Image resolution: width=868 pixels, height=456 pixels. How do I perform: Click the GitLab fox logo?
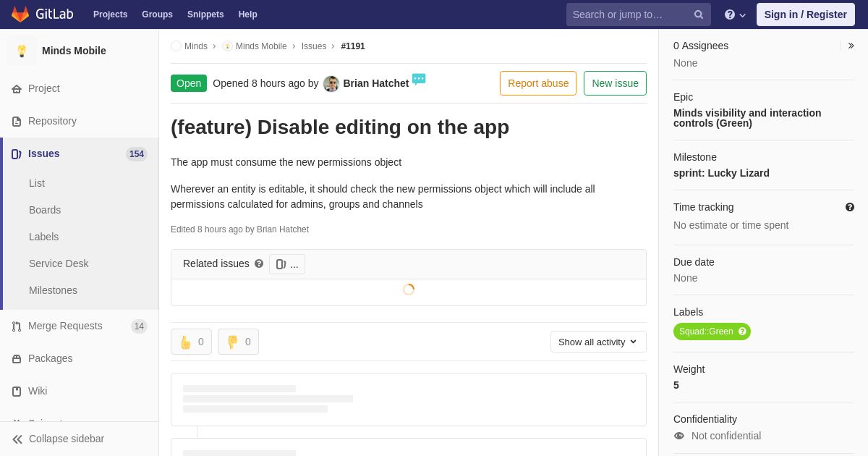coord(20,14)
